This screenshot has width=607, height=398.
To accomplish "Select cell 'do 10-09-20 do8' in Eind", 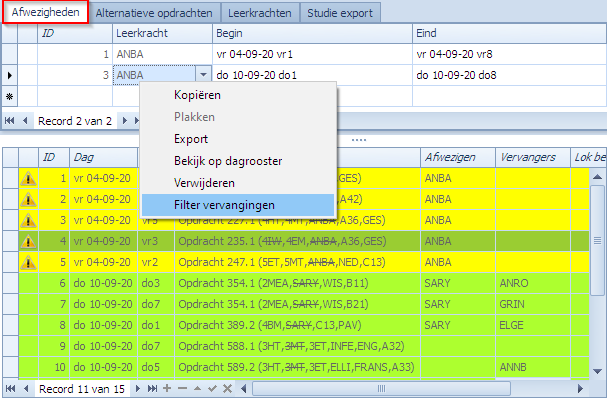I will pyautogui.click(x=509, y=75).
